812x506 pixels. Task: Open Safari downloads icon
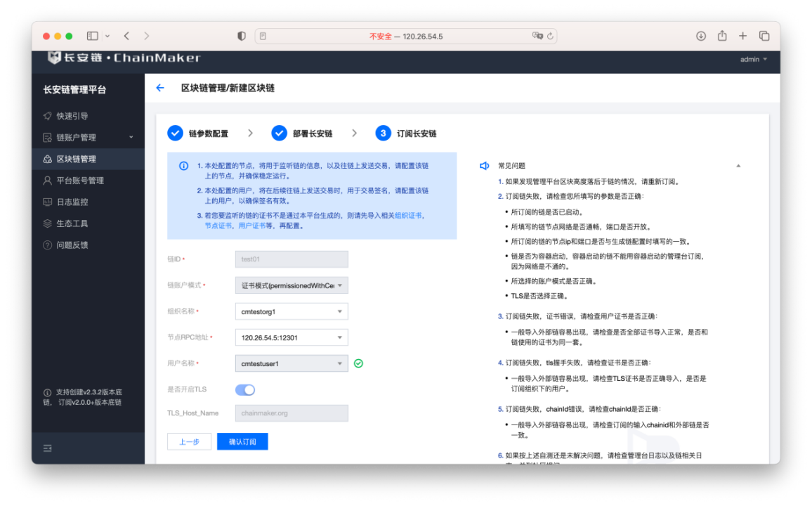click(700, 36)
